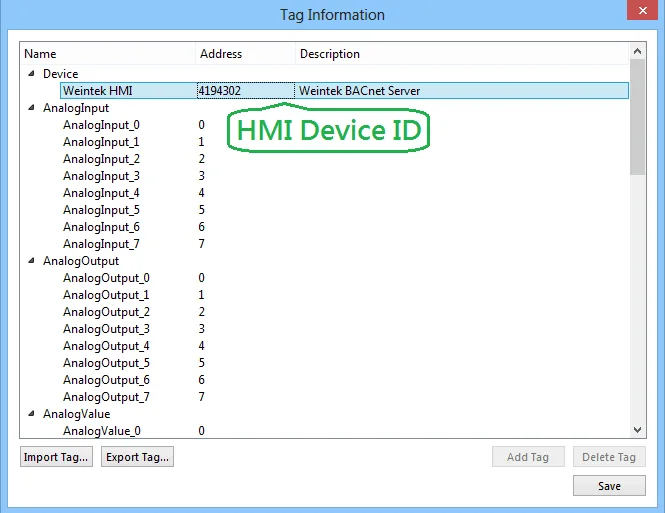The width and height of the screenshot is (665, 513).
Task: Select AnalogOutput_7 tag
Action: tap(106, 397)
